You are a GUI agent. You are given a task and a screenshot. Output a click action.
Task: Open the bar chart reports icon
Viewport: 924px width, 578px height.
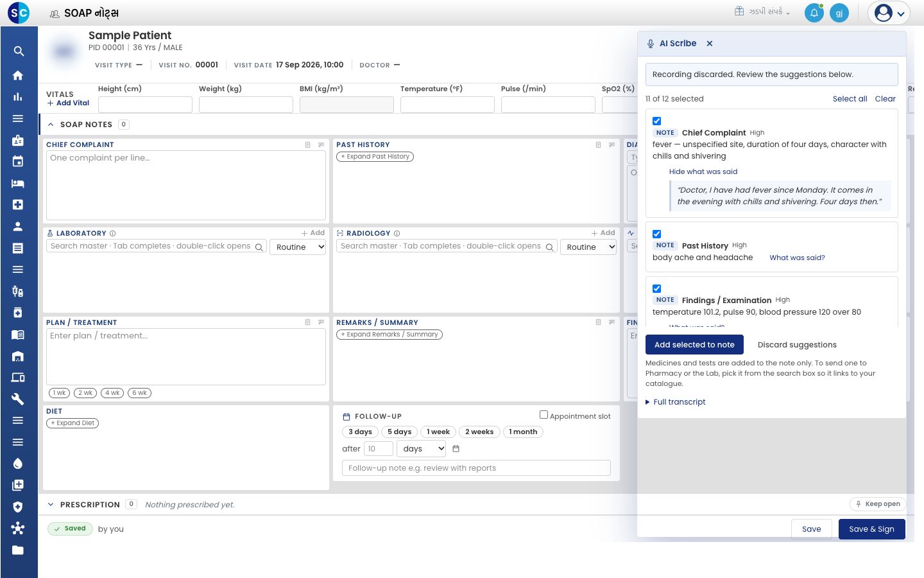18,97
